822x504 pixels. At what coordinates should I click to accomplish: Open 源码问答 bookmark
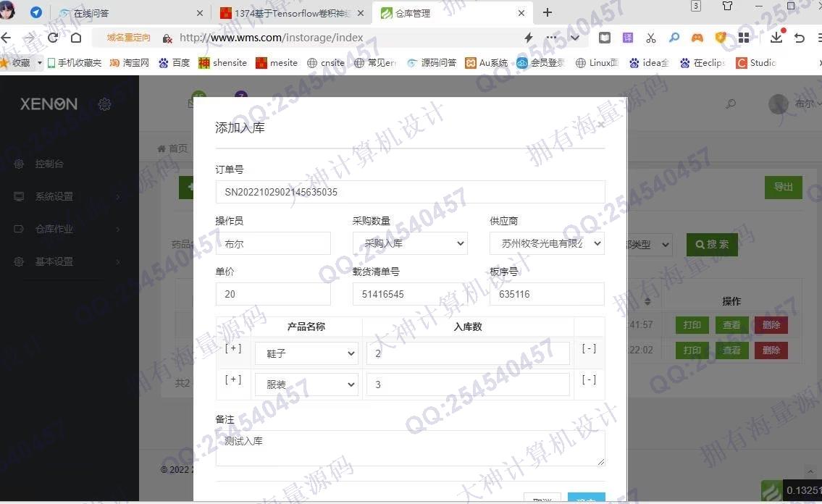click(432, 63)
